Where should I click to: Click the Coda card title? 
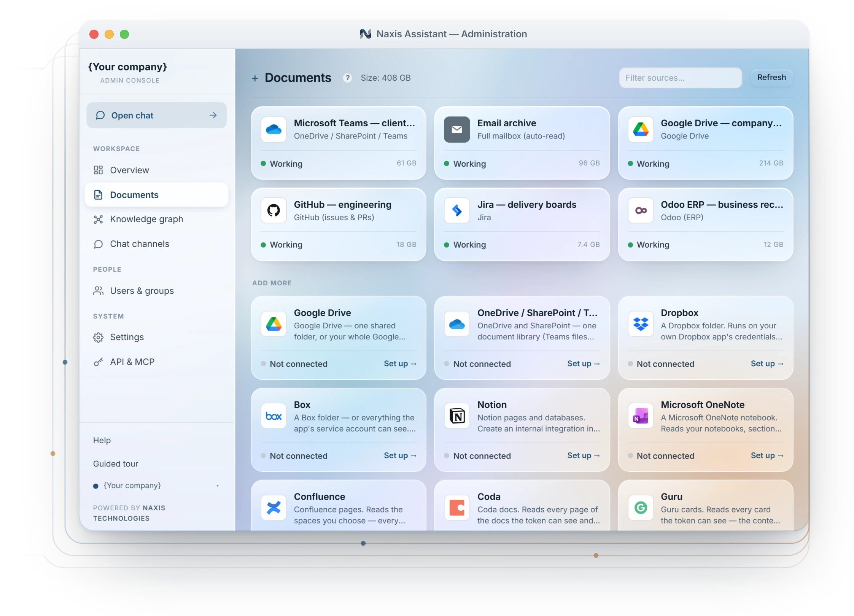pyautogui.click(x=488, y=497)
